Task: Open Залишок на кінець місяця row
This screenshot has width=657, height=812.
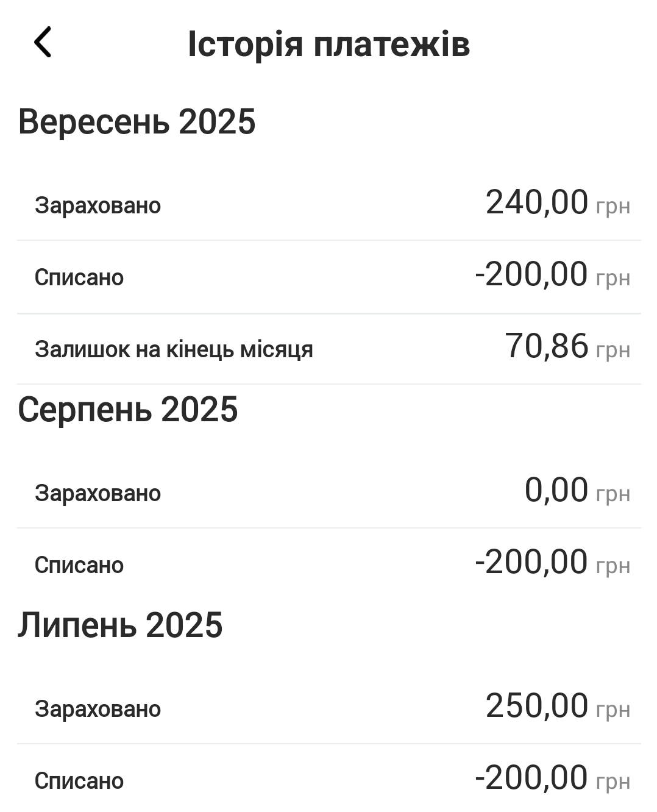Action: (328, 349)
